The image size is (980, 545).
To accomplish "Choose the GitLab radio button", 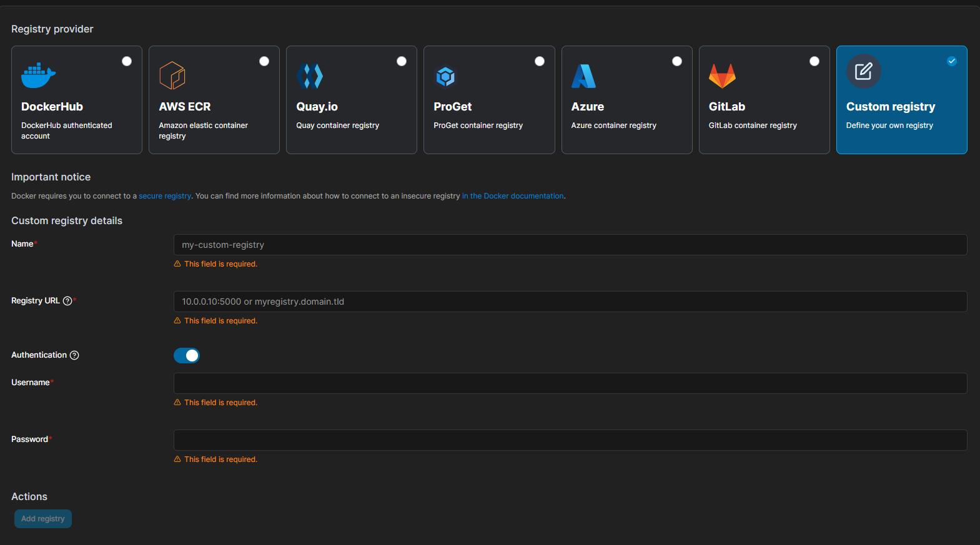I will tap(814, 61).
